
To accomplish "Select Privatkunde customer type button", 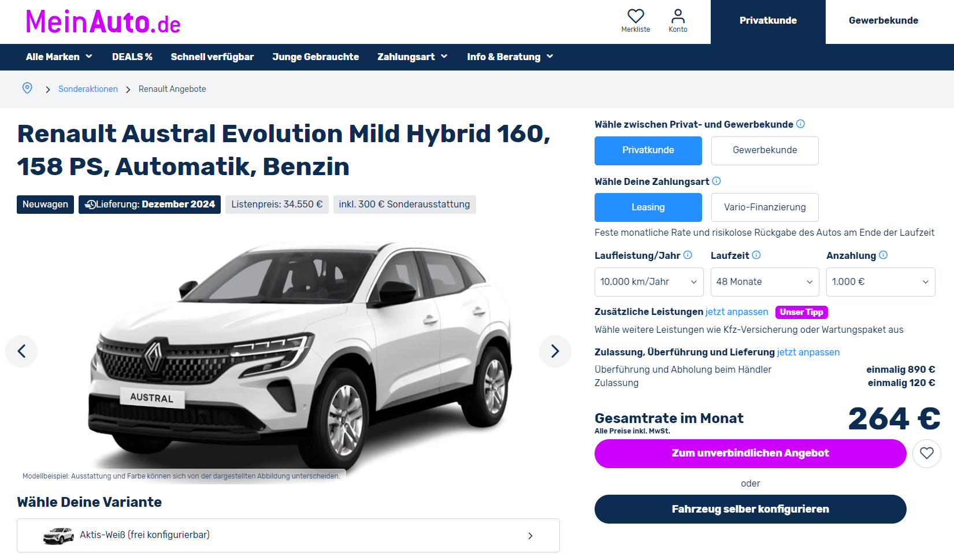I will coord(648,150).
